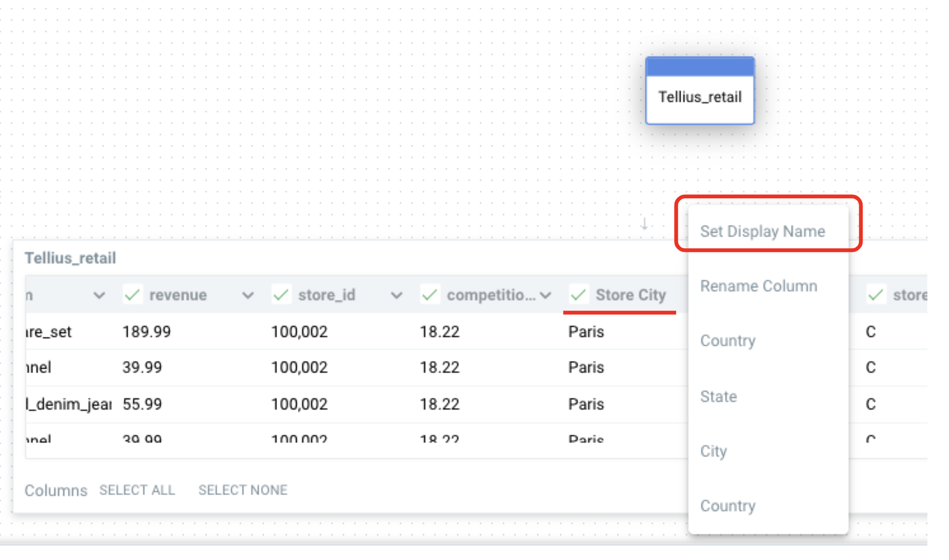949x560 pixels.
Task: Click the Tellius_retail table title
Action: [70, 258]
